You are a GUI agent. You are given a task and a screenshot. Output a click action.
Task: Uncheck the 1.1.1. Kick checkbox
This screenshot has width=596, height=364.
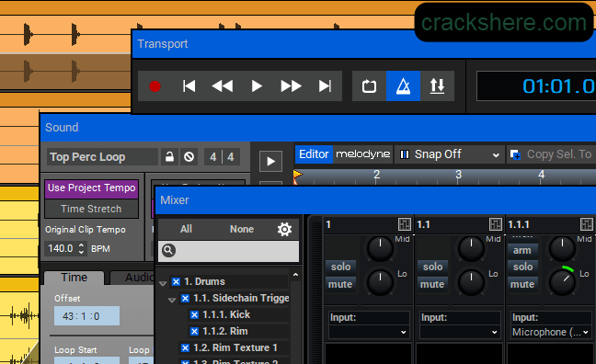click(194, 314)
